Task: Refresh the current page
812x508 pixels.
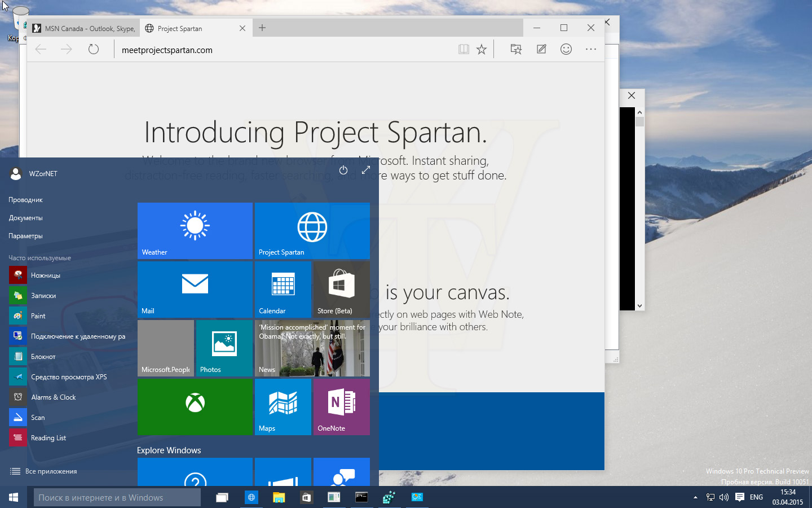Action: tap(94, 50)
